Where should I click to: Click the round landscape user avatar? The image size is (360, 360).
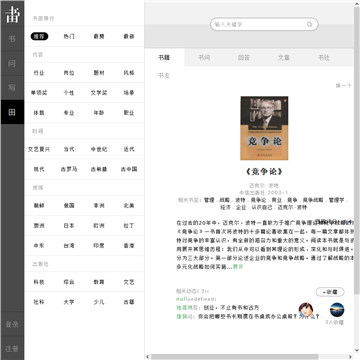337,310
